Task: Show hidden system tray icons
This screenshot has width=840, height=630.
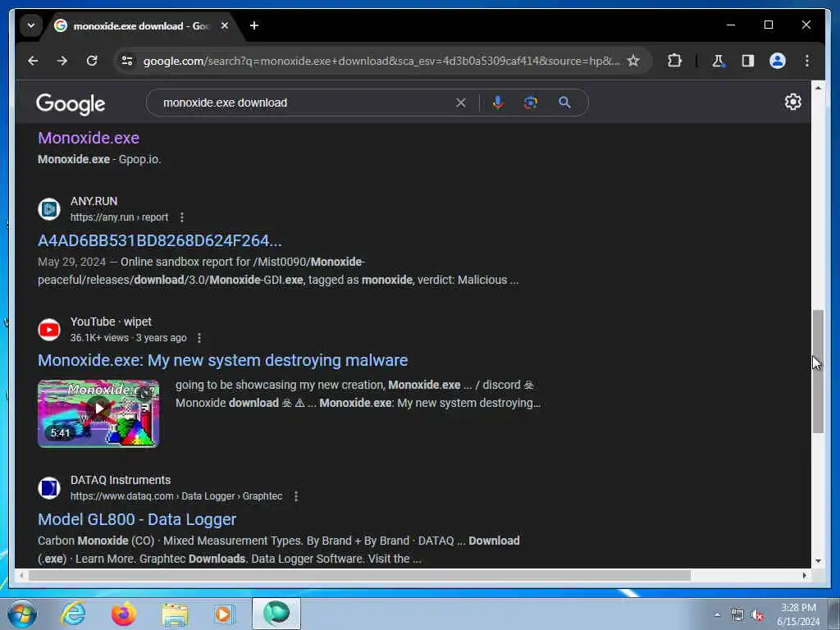Action: click(717, 615)
